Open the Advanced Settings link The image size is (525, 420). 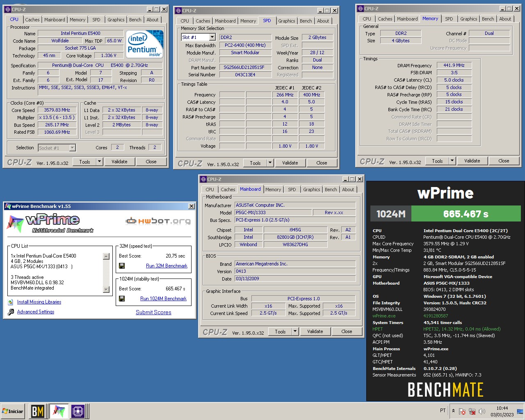(x=36, y=312)
